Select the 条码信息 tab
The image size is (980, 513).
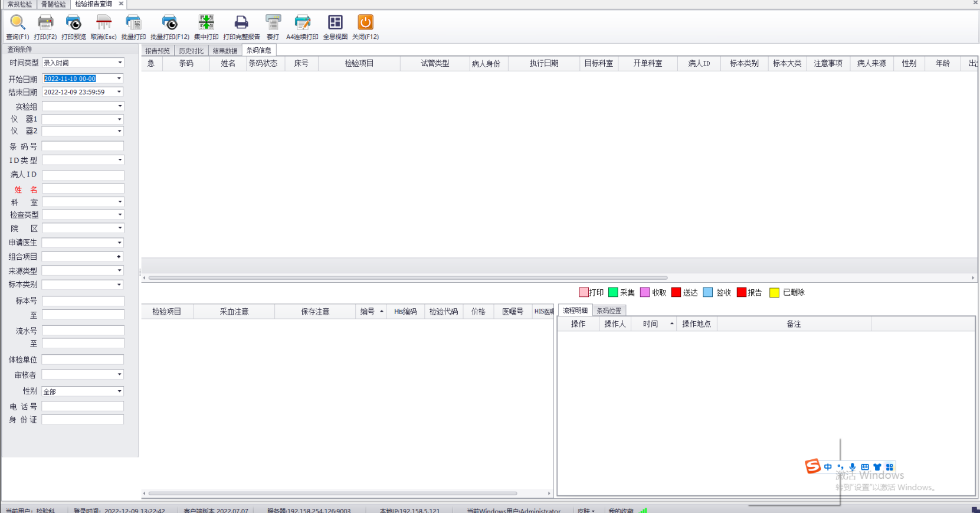(259, 50)
